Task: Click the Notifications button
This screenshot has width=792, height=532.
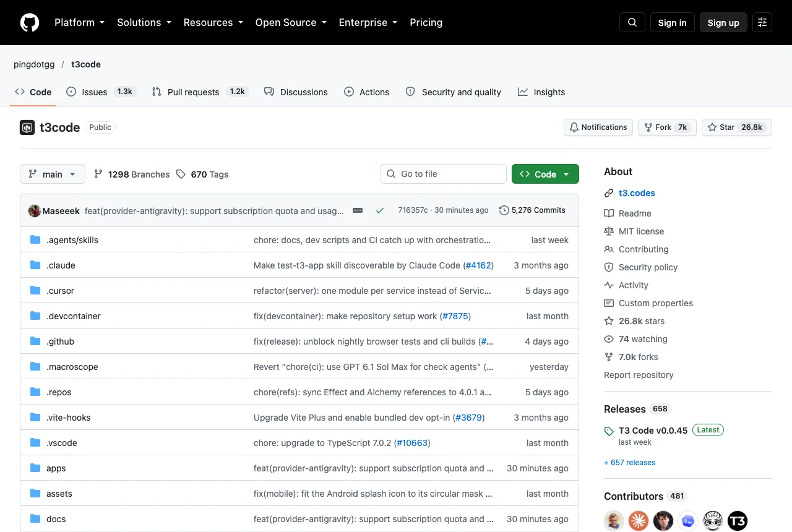Action: pos(598,127)
